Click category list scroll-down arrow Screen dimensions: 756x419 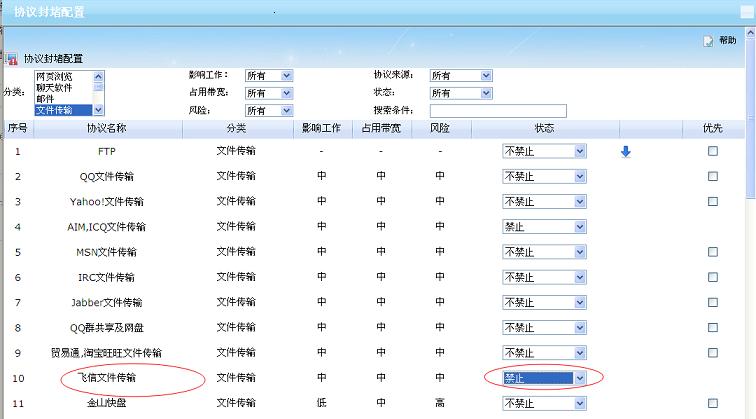pyautogui.click(x=98, y=110)
